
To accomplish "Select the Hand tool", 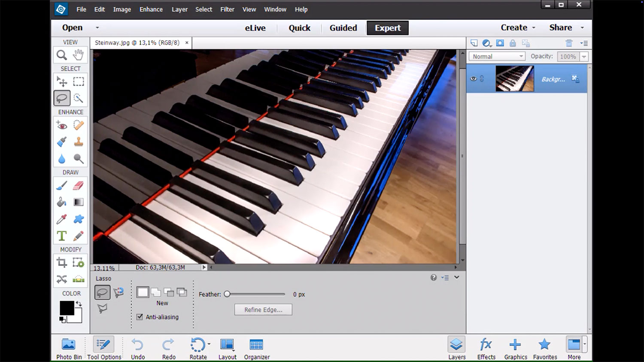I will tap(78, 55).
